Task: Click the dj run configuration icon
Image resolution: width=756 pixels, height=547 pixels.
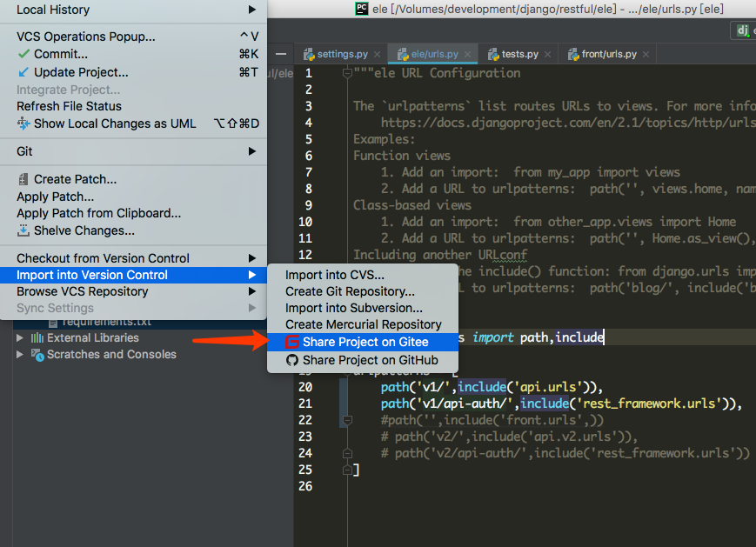Action: point(743,30)
